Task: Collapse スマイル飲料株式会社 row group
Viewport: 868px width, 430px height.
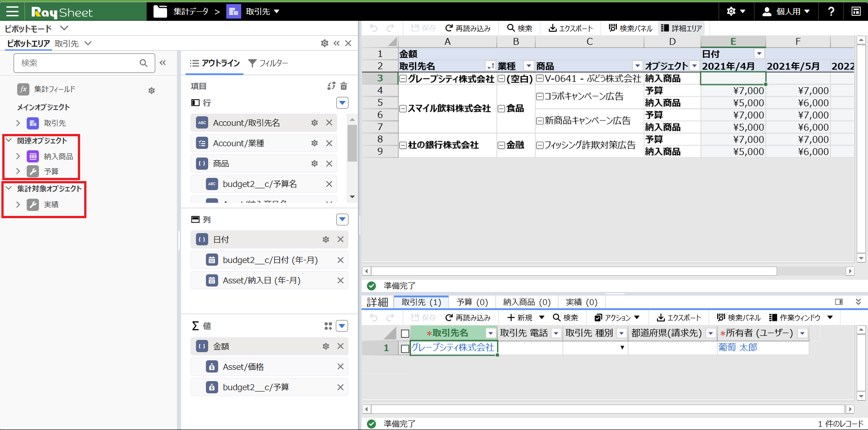Action: coord(403,109)
